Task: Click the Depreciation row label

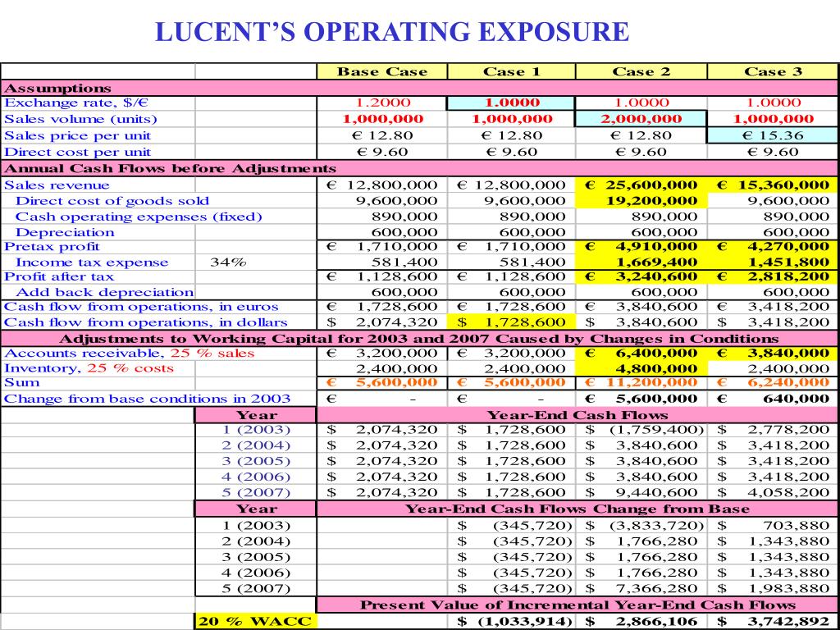Action: [65, 232]
